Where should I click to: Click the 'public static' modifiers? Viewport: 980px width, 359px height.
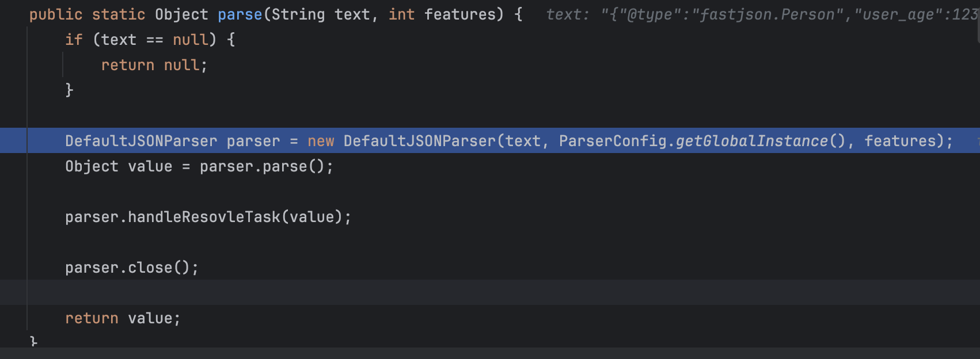tap(87, 14)
